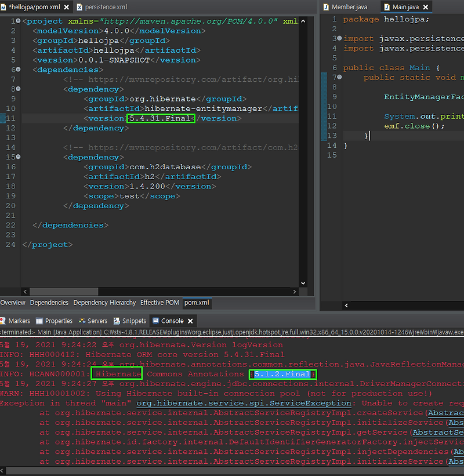Close the Main.java editor tab
This screenshot has height=476, width=464.
(x=426, y=8)
